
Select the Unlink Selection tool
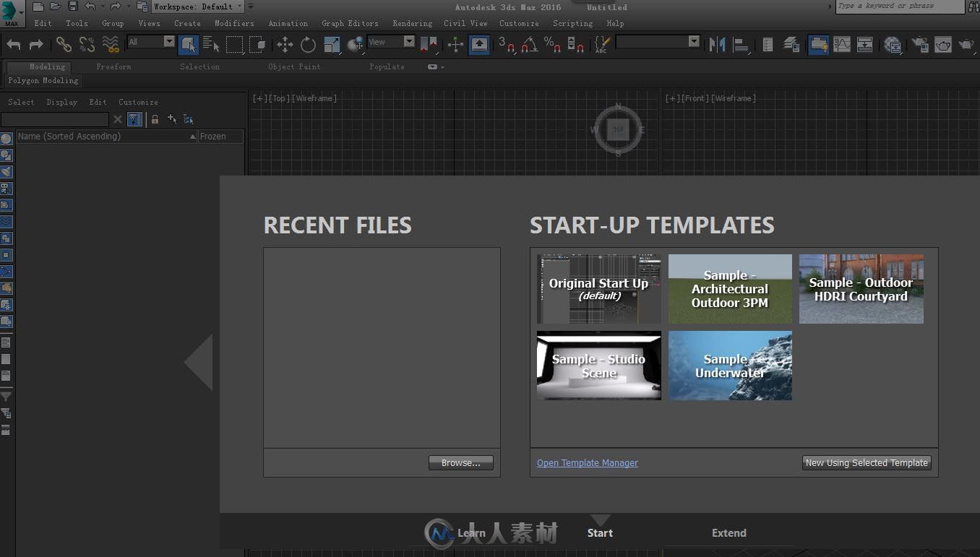(87, 45)
